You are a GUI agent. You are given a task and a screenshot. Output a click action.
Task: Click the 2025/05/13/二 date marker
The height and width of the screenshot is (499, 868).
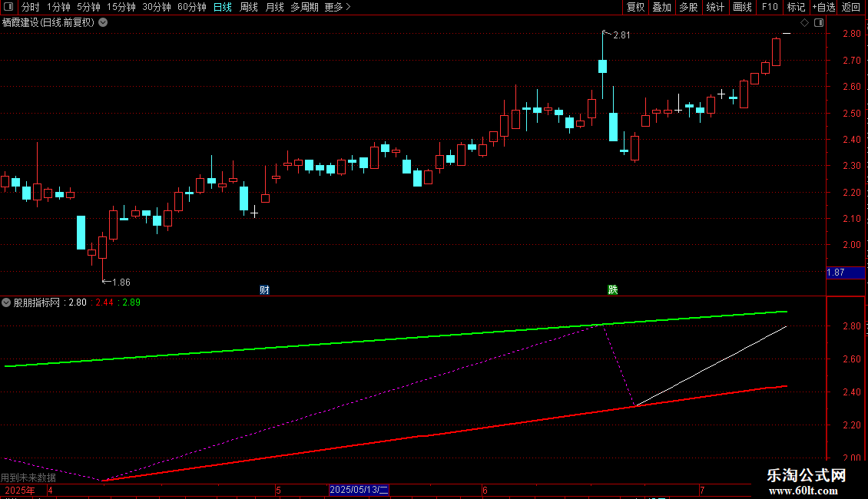pos(359,490)
